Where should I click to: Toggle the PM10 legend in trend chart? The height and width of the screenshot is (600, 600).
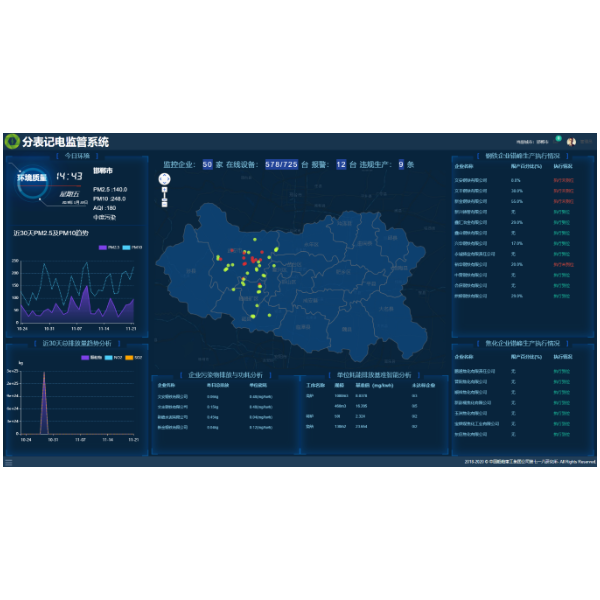132,247
